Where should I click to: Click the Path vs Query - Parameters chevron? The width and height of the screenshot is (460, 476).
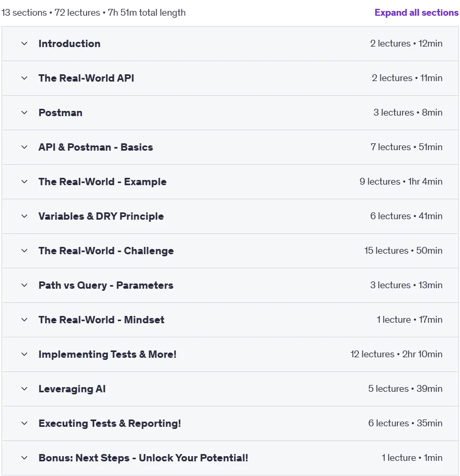click(24, 285)
